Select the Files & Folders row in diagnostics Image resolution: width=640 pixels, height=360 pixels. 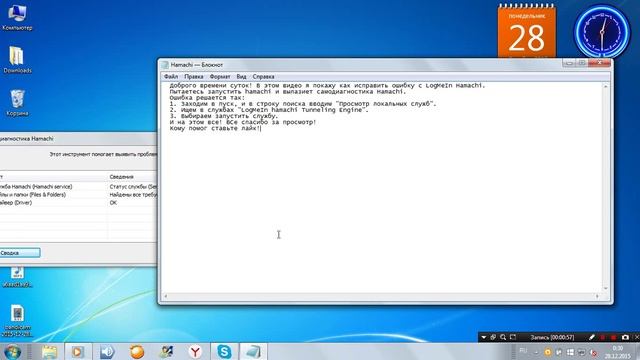click(78, 195)
